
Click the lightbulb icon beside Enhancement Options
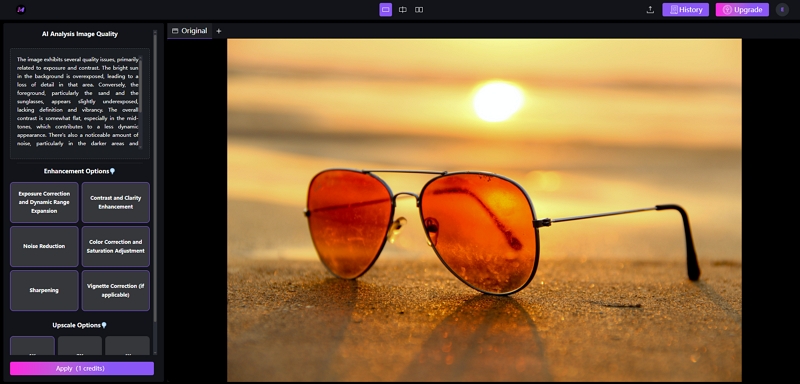click(113, 171)
